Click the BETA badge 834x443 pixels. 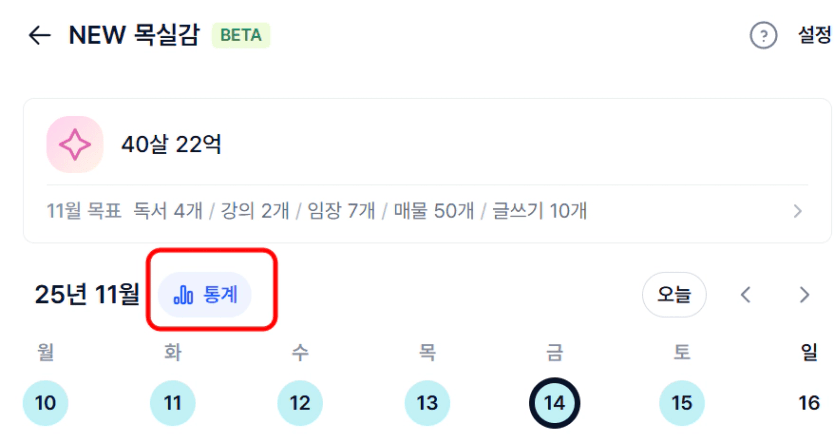click(x=241, y=36)
